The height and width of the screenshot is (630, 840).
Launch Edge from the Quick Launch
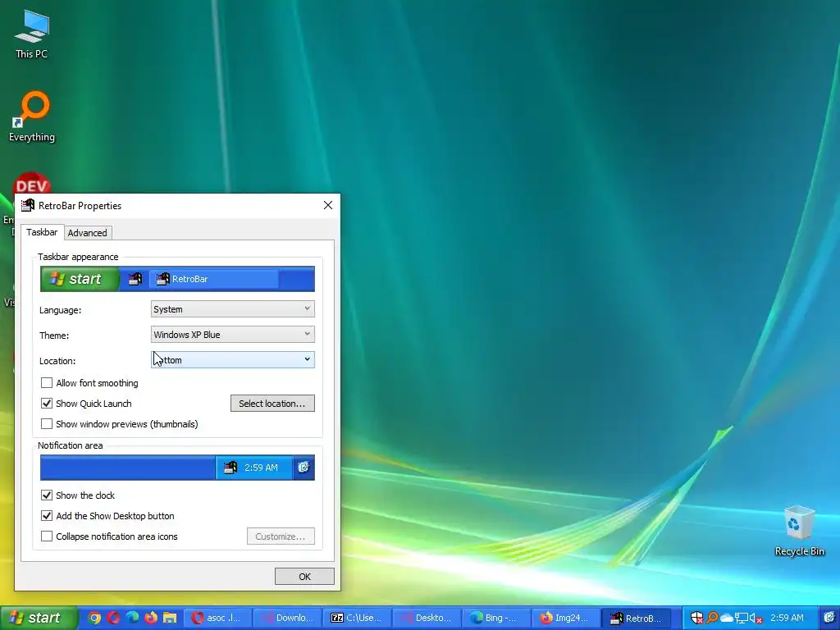pyautogui.click(x=132, y=618)
